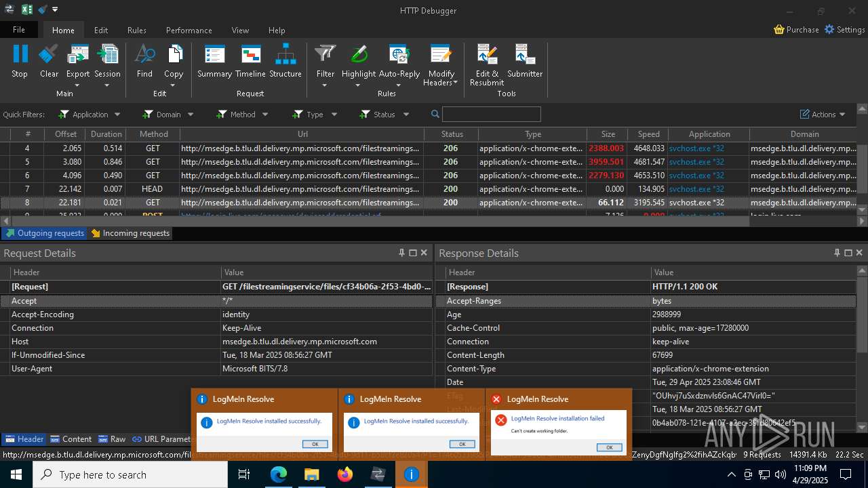Sort the requests by Duration column
This screenshot has height=488, width=868.
pos(106,134)
